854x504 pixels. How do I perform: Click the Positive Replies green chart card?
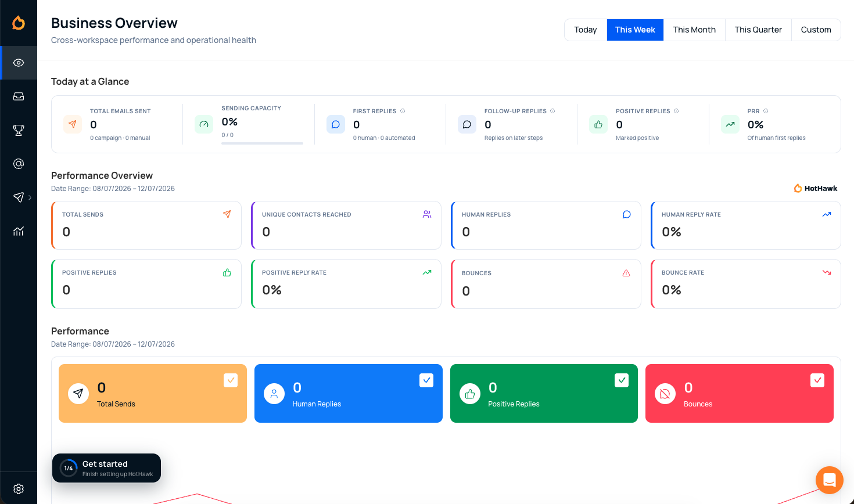tap(544, 393)
